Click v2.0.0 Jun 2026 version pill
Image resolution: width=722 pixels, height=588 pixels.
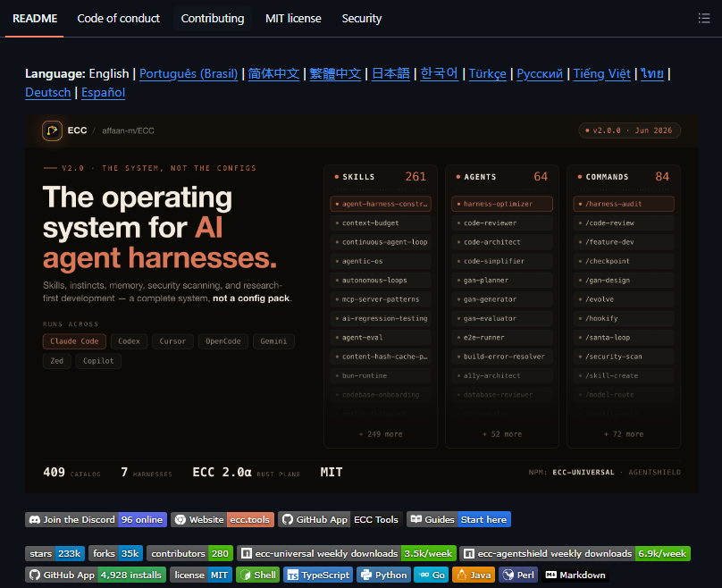click(629, 130)
